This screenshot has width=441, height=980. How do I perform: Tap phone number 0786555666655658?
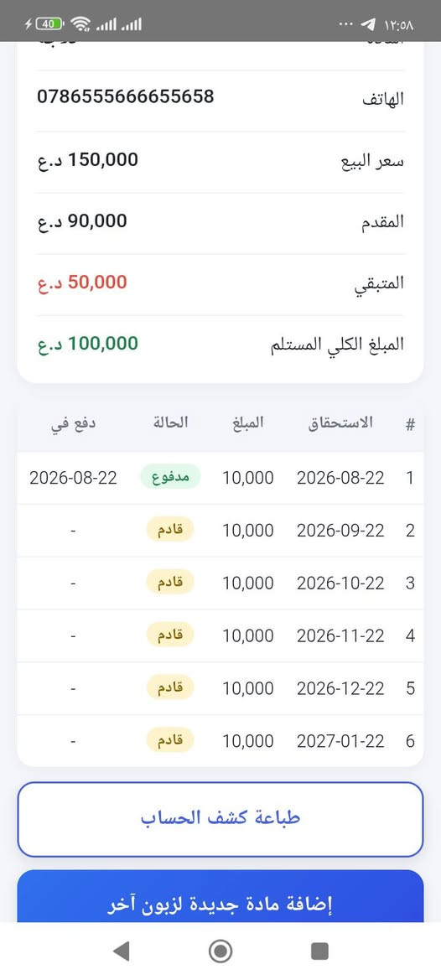(125, 97)
